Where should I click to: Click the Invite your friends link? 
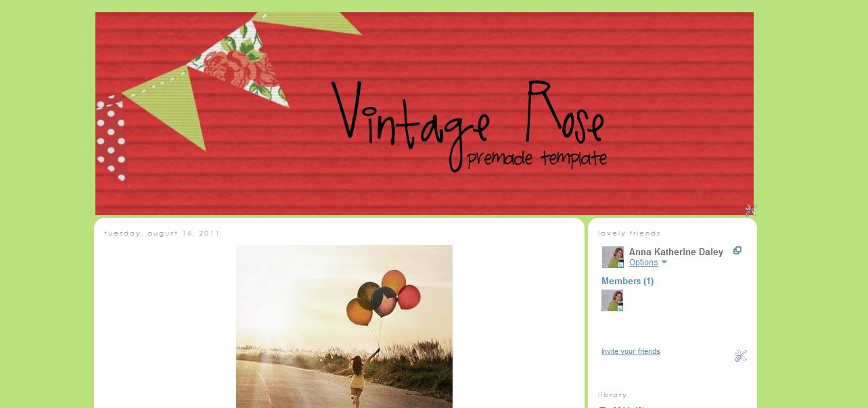point(631,351)
